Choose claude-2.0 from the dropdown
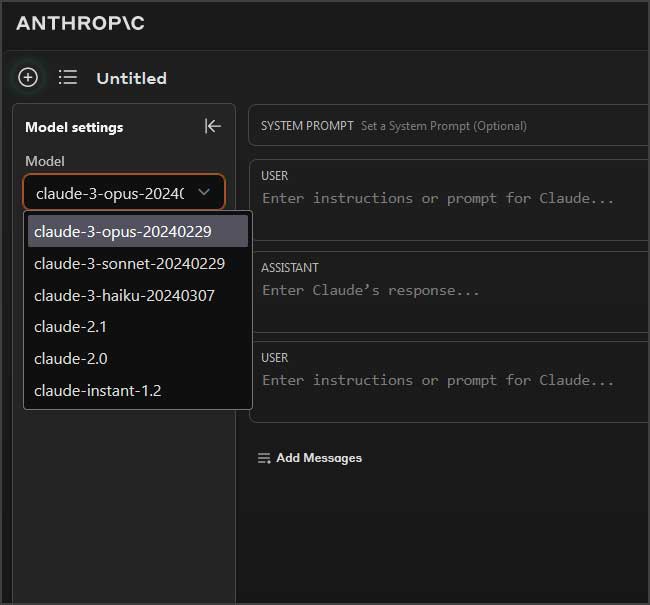 tap(138, 359)
